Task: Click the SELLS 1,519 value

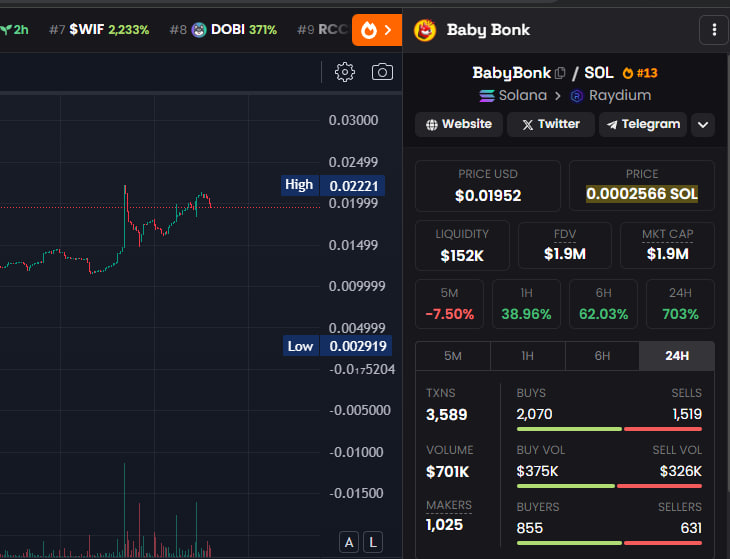Action: [x=687, y=414]
